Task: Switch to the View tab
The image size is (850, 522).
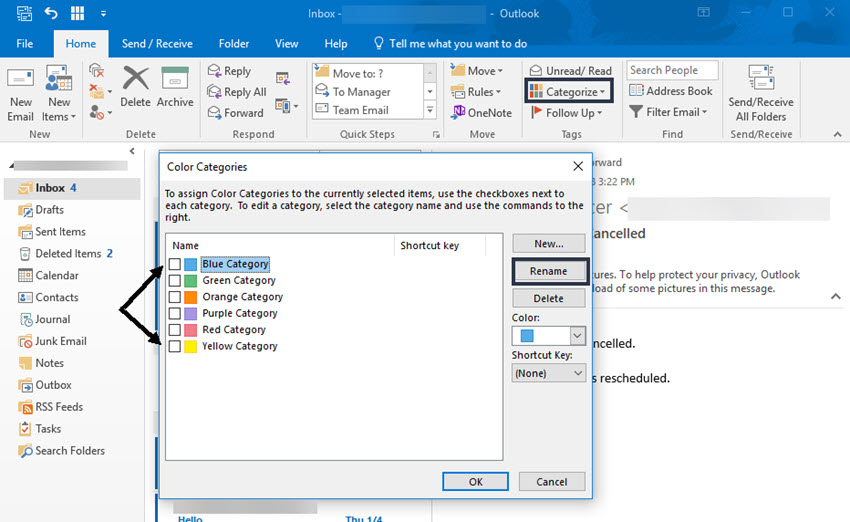Action: coord(286,44)
